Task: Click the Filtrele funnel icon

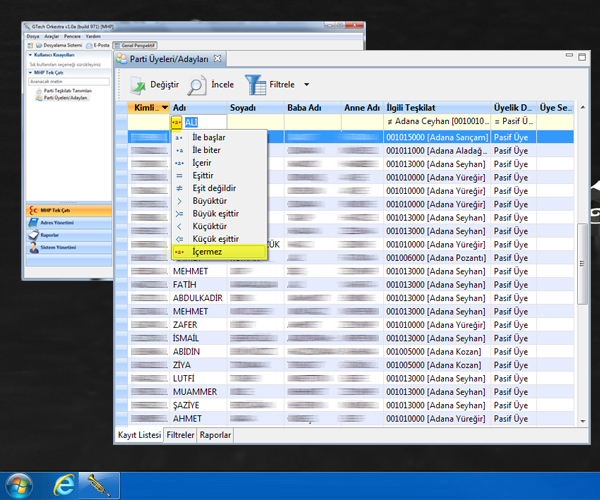Action: pyautogui.click(x=255, y=85)
